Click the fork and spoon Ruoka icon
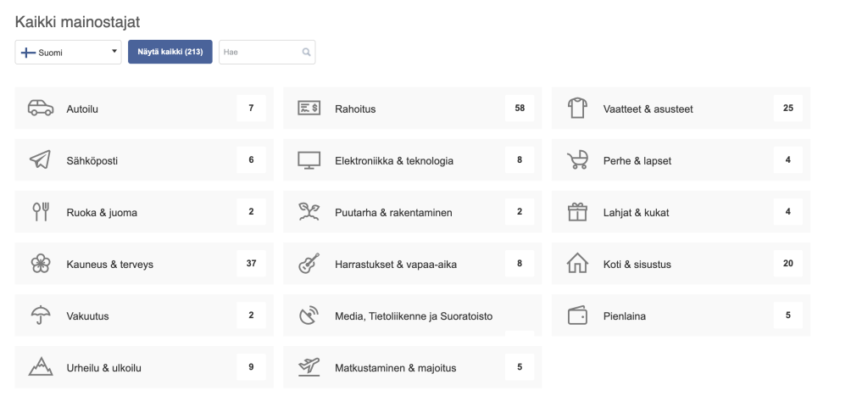868x413 pixels. coord(40,212)
